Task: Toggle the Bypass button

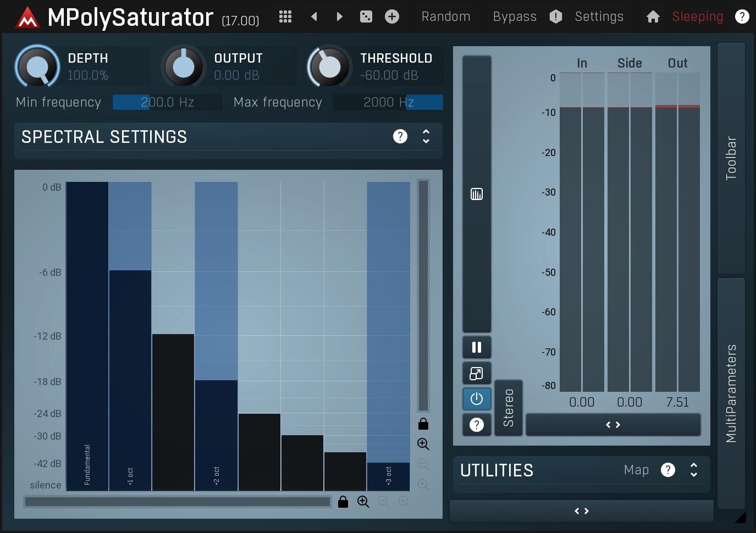Action: click(x=514, y=16)
